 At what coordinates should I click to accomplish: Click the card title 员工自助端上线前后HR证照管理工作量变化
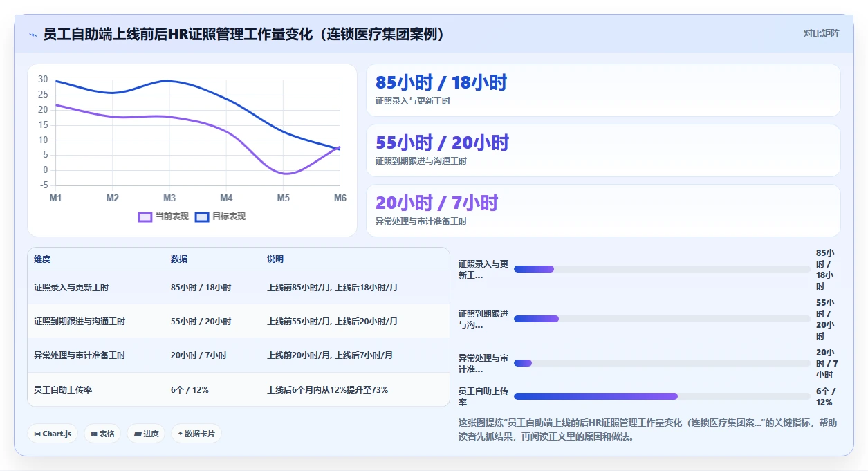(x=244, y=34)
